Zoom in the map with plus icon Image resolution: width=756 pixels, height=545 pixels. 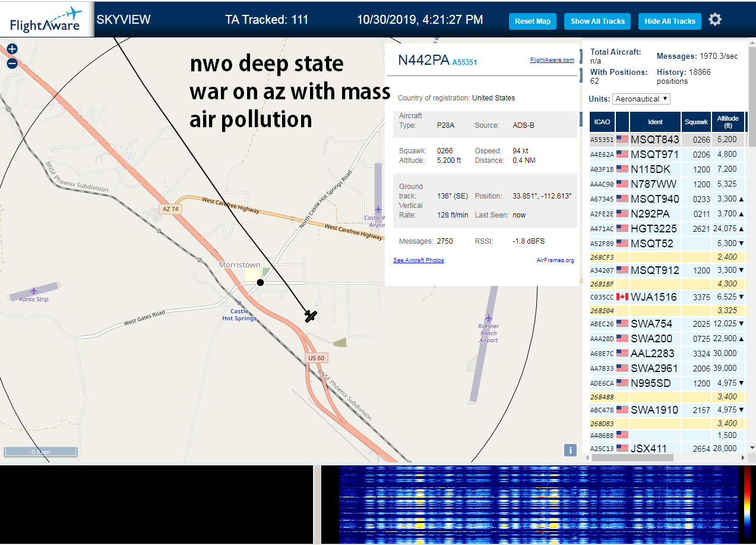(x=12, y=49)
